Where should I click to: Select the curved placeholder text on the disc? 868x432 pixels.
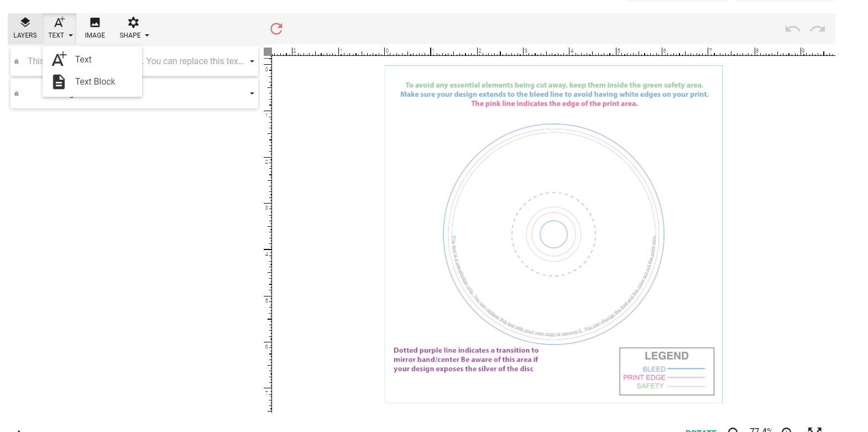[553, 334]
